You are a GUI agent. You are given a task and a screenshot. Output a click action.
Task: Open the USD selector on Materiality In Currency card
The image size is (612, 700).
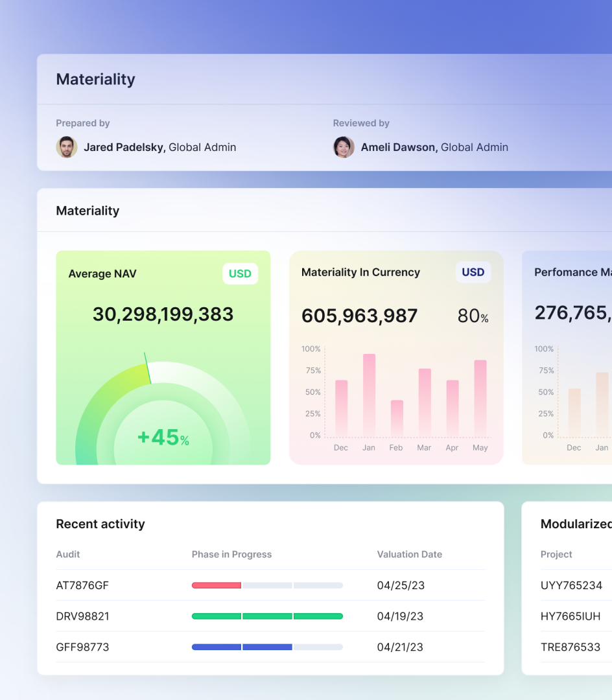click(473, 272)
